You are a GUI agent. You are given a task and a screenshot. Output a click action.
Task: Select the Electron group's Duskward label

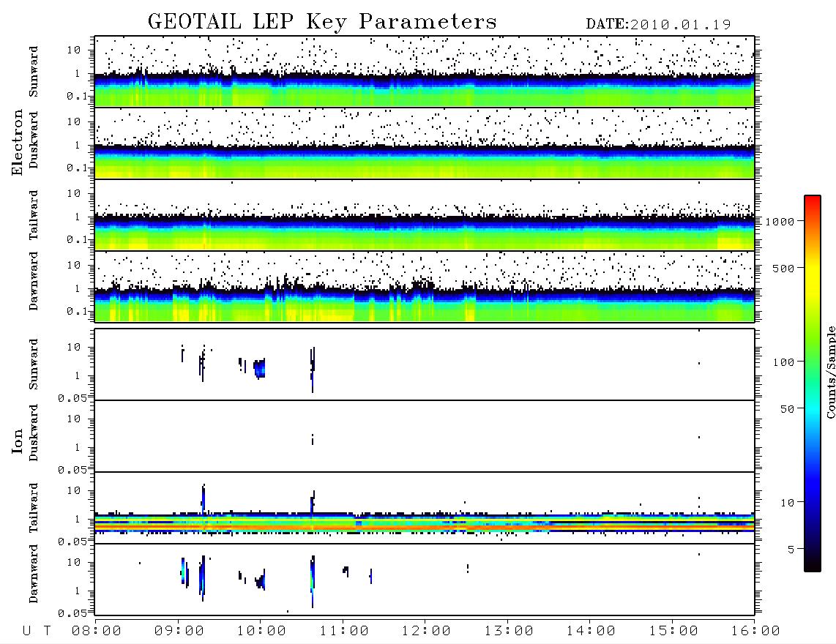click(x=34, y=140)
